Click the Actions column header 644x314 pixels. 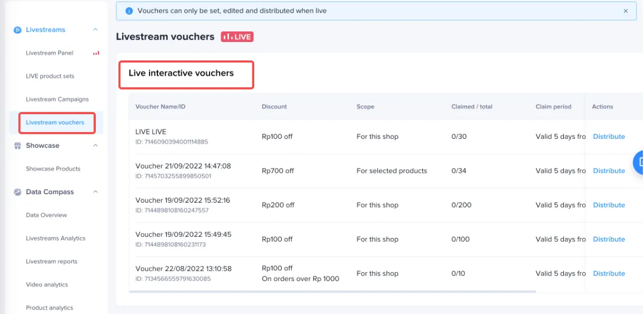[602, 107]
